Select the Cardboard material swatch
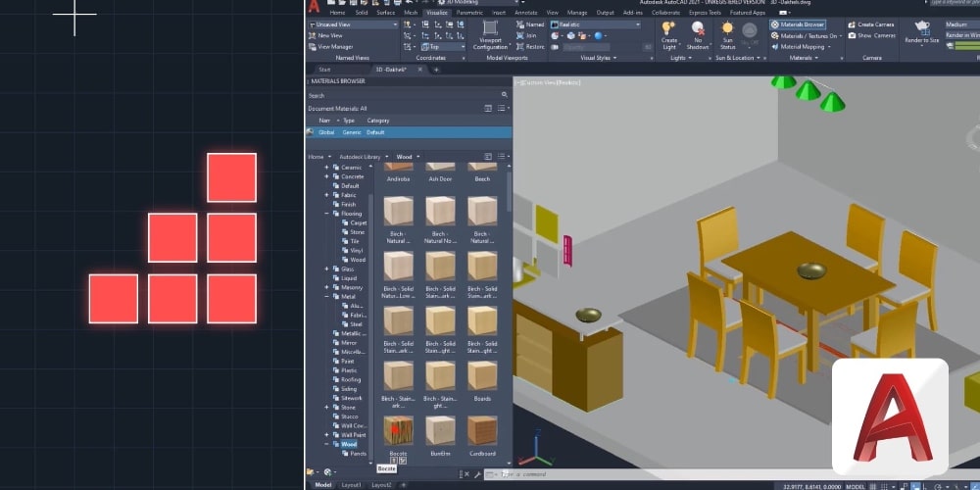 pos(482,432)
